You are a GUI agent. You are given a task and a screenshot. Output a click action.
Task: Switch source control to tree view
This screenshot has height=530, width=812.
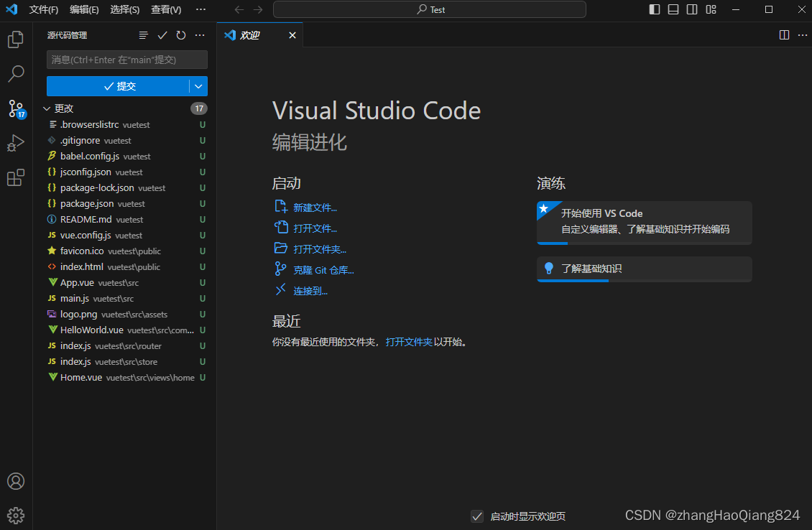tap(144, 35)
